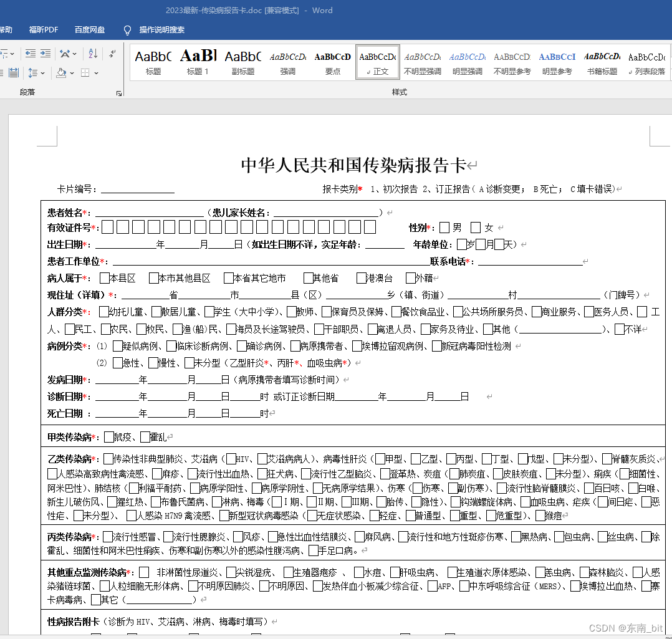Open the Sort tool in the paragraph group

coord(93,54)
